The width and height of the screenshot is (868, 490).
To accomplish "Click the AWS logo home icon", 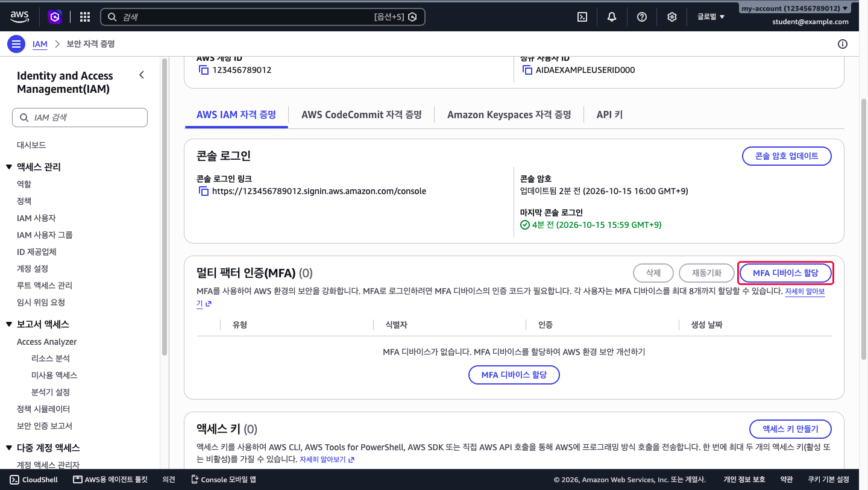I will pos(20,16).
